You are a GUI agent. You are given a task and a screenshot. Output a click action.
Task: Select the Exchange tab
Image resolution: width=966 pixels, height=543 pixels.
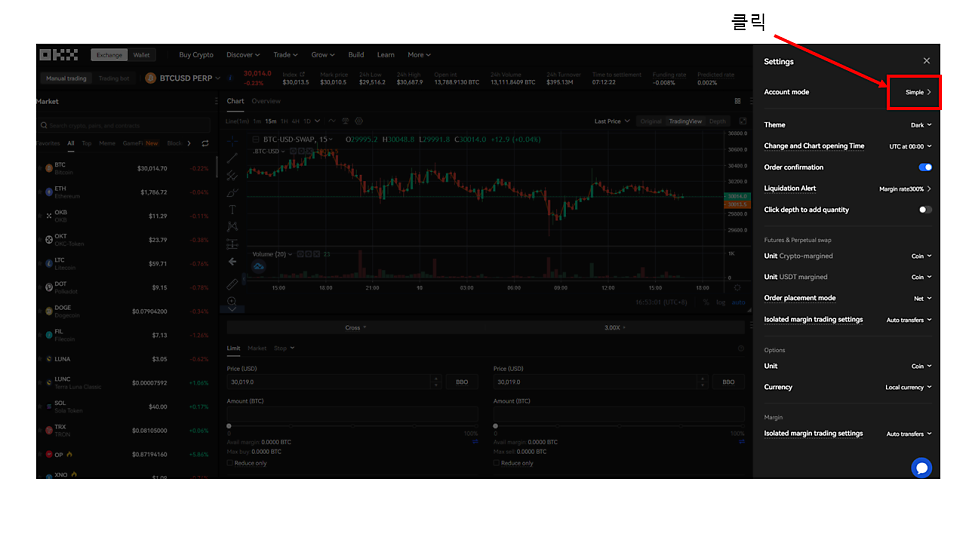(109, 55)
